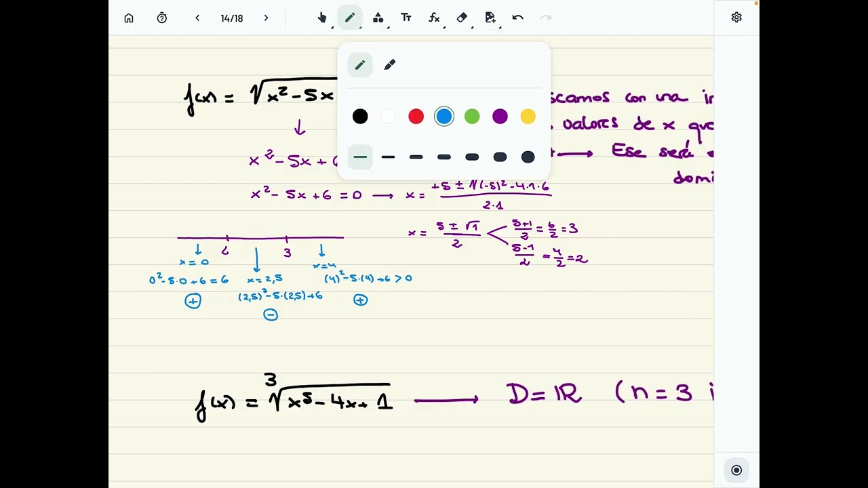Select the second stroke width
This screenshot has width=868, height=488.
388,157
